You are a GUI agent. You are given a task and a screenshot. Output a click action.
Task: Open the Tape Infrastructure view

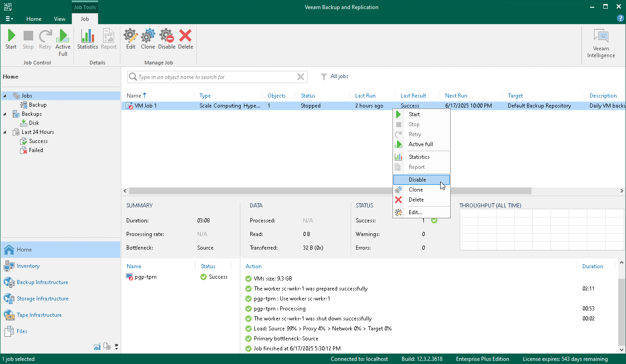point(39,315)
